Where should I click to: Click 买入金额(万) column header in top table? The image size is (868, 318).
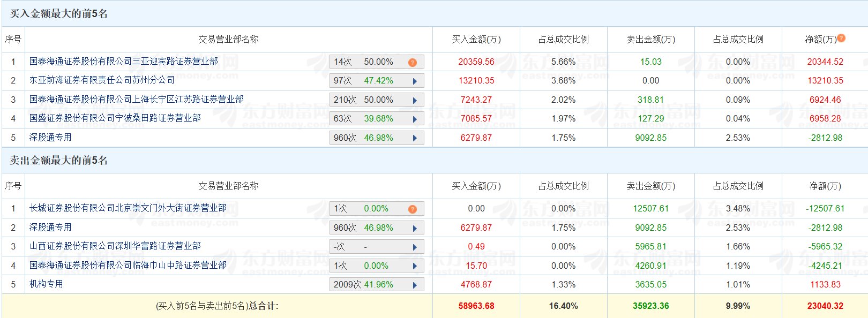pyautogui.click(x=476, y=39)
